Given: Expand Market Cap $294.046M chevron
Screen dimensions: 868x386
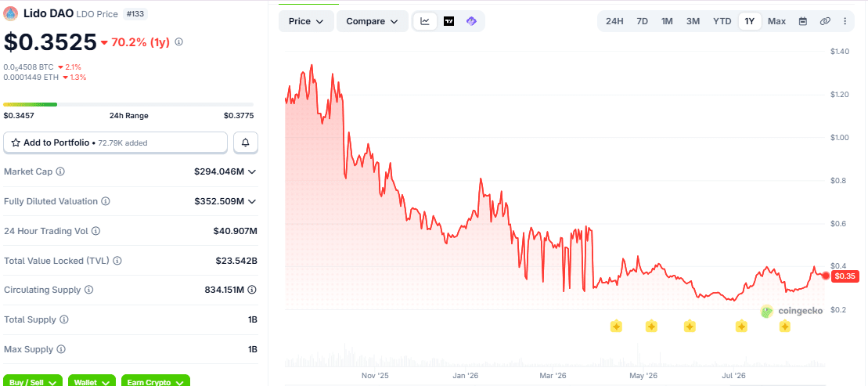Looking at the screenshot, I should pyautogui.click(x=252, y=171).
